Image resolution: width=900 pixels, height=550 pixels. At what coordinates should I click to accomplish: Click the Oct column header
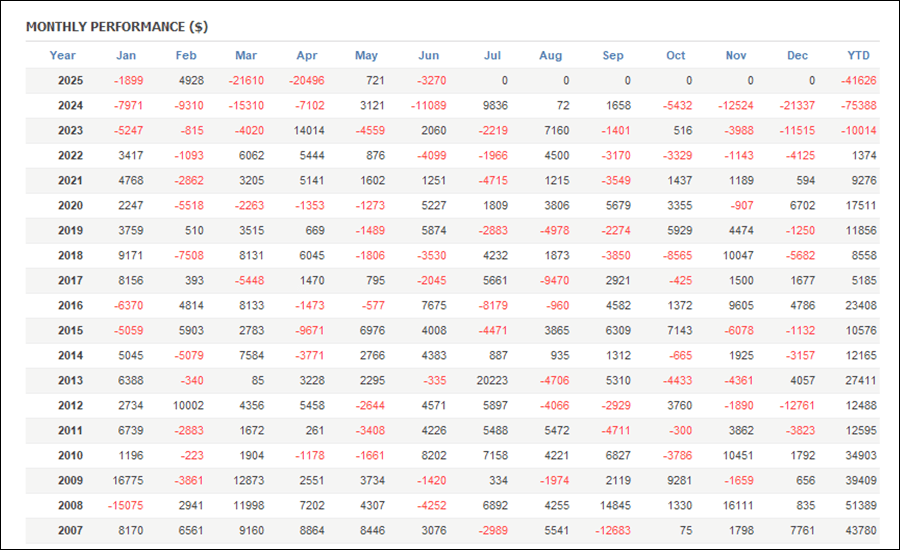pyautogui.click(x=676, y=56)
